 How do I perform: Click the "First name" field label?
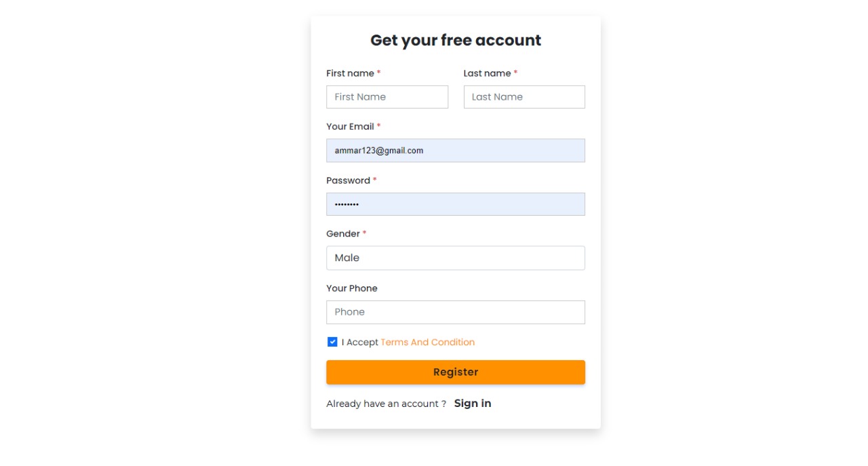tap(350, 73)
